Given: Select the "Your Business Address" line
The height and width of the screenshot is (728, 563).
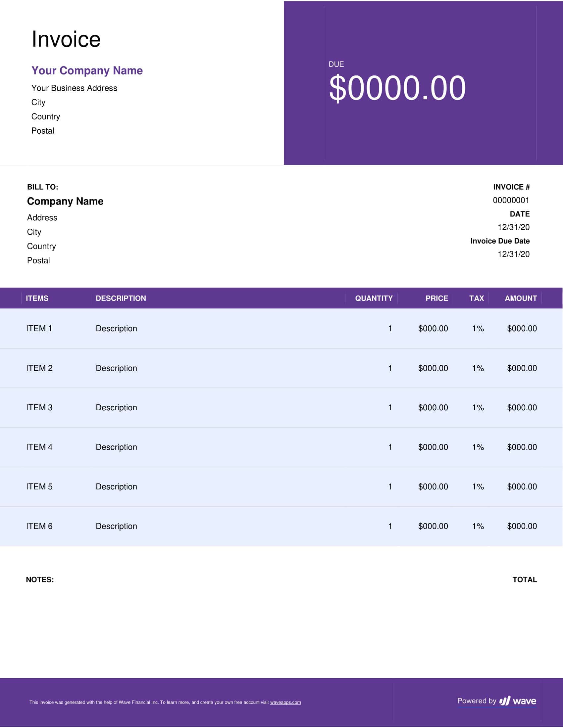Looking at the screenshot, I should [x=75, y=88].
